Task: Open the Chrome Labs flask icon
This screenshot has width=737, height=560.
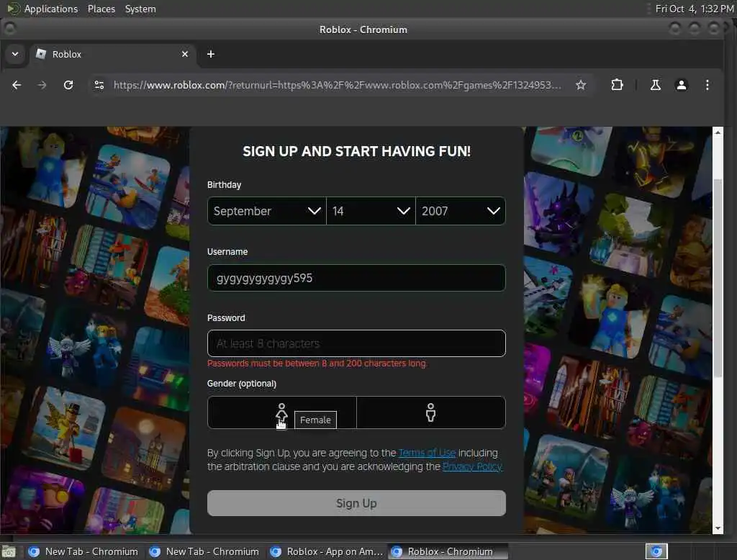Action: tap(655, 85)
